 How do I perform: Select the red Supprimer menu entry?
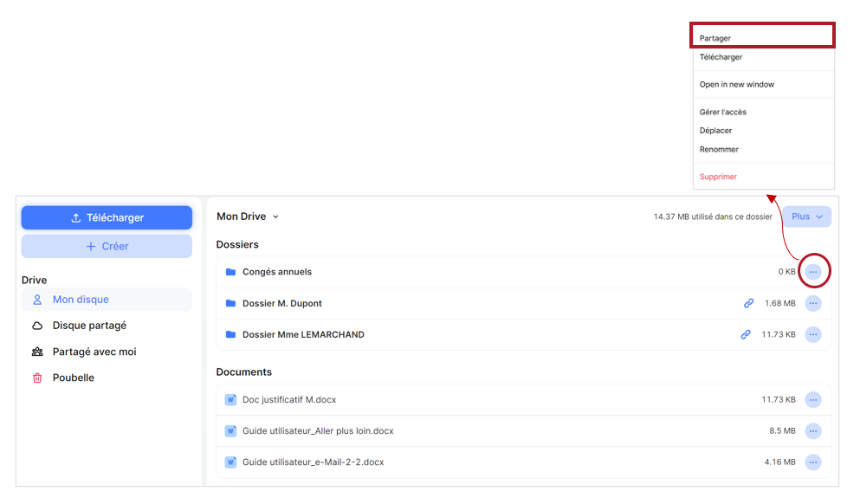point(718,177)
